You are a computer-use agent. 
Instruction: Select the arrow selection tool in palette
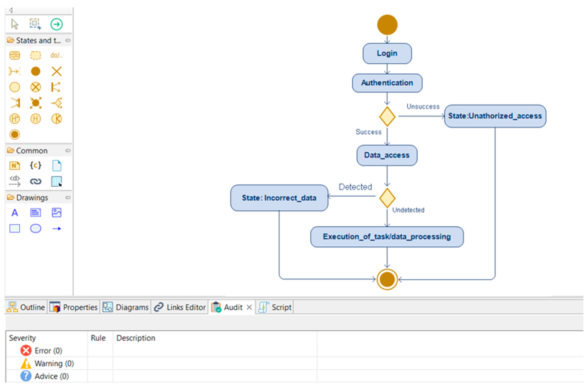coord(14,24)
